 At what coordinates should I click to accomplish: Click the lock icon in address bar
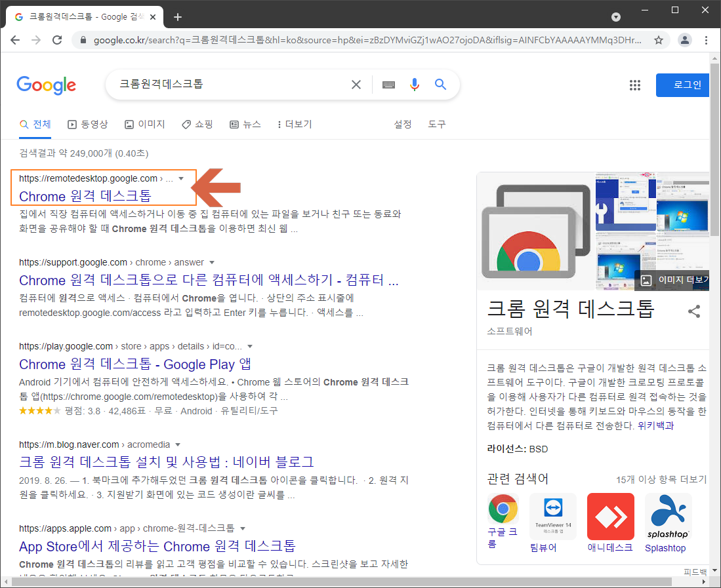click(x=83, y=40)
